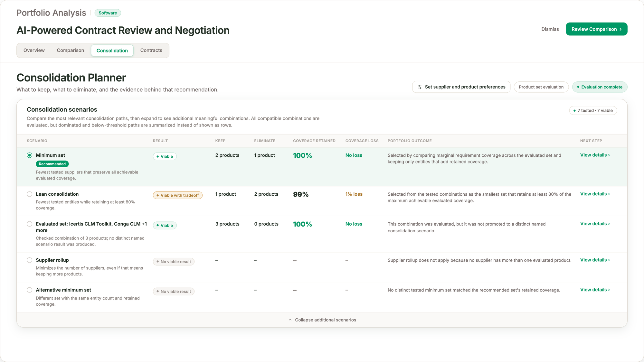Click '3 products' in the Keep column
The height and width of the screenshot is (362, 644).
pos(227,224)
